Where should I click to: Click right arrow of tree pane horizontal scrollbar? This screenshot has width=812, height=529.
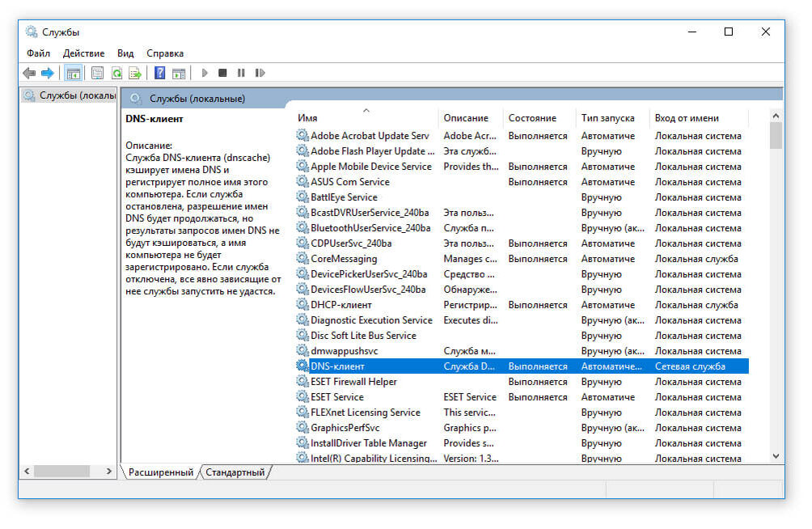point(108,471)
